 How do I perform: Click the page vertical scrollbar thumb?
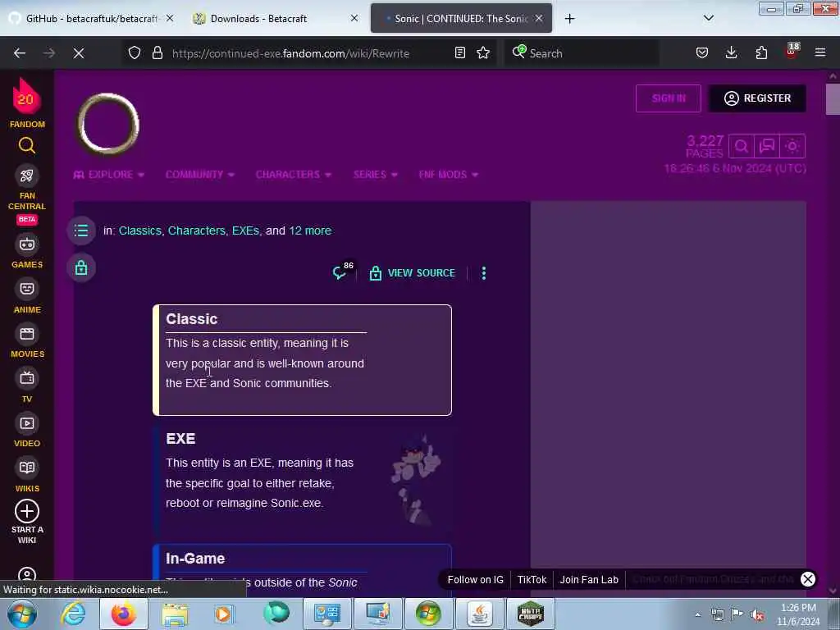(x=833, y=99)
